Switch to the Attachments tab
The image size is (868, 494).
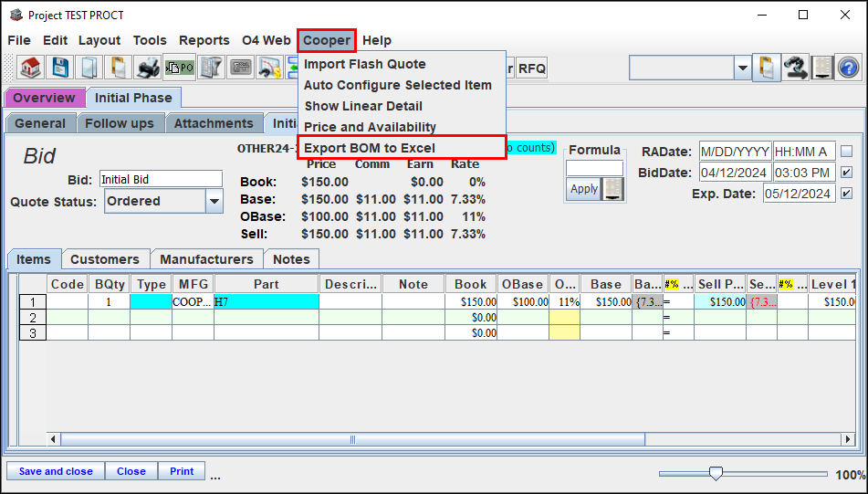click(214, 123)
